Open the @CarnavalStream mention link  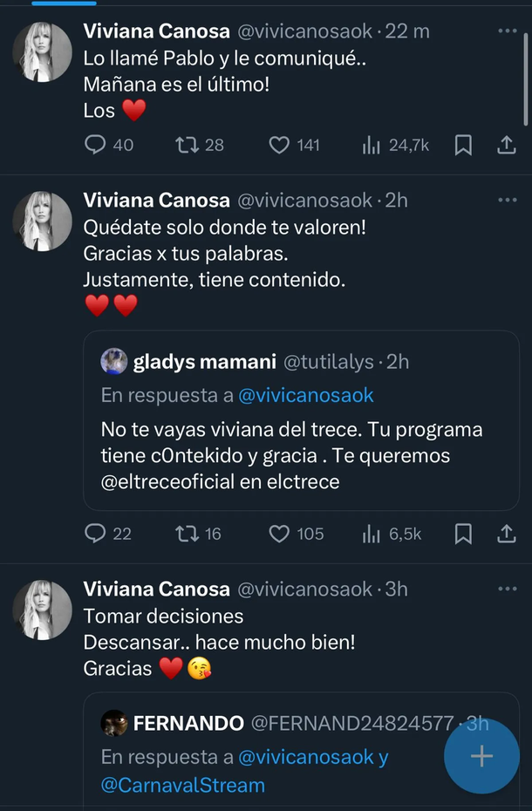click(183, 785)
